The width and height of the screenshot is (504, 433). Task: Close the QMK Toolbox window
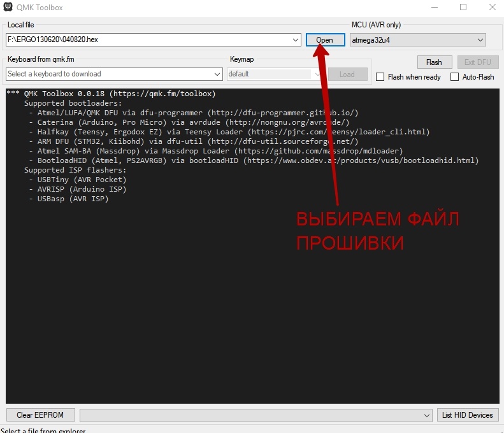493,7
